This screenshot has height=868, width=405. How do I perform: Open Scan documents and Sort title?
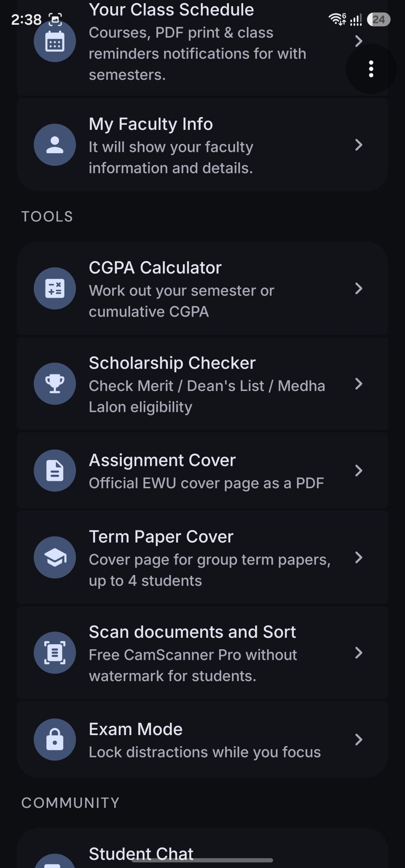click(192, 632)
